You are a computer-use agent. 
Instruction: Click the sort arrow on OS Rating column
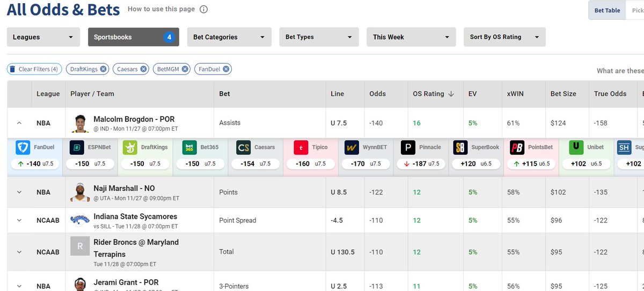point(451,94)
